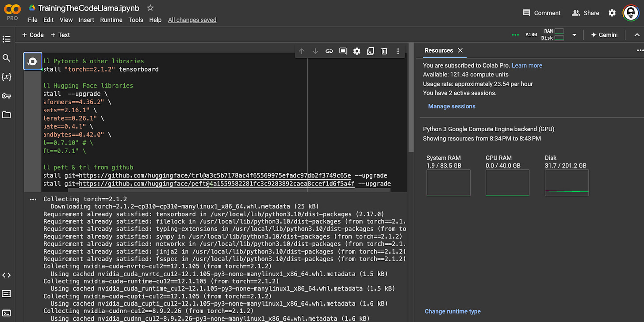
Task: Stop the running cell execution
Action: pyautogui.click(x=32, y=61)
